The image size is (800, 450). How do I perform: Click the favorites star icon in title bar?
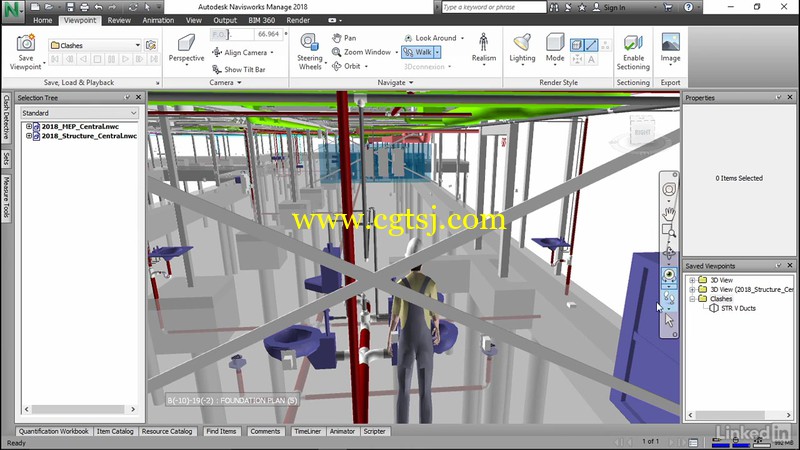click(x=582, y=7)
